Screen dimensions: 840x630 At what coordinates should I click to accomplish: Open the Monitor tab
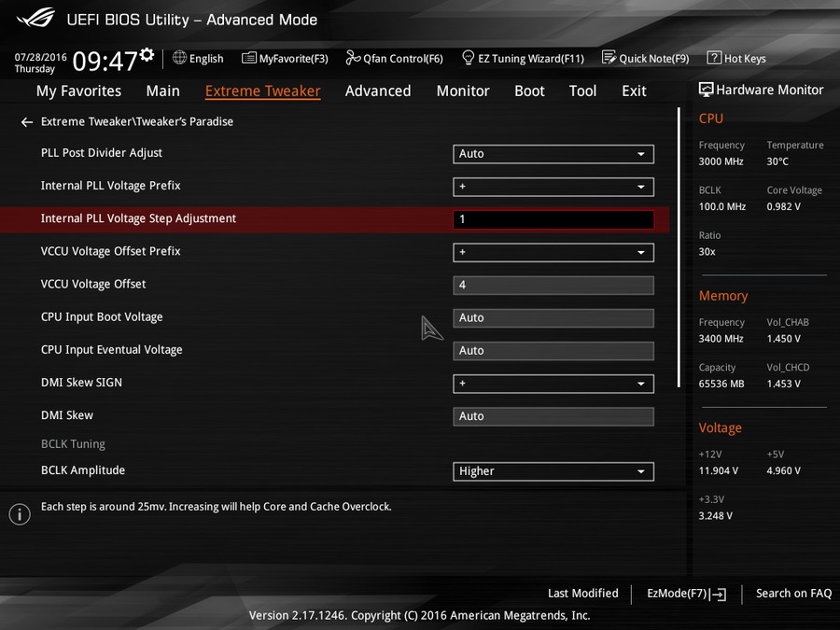pyautogui.click(x=463, y=91)
